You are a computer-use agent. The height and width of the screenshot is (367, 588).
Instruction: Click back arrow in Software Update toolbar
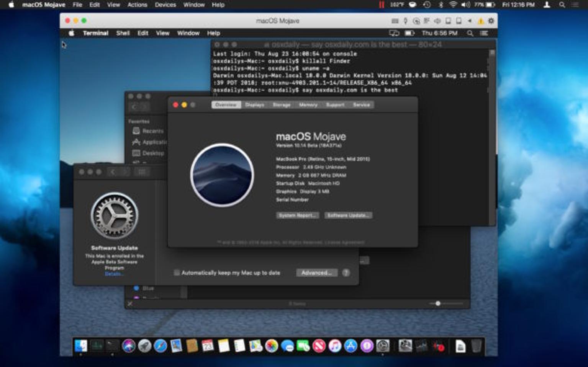point(113,172)
